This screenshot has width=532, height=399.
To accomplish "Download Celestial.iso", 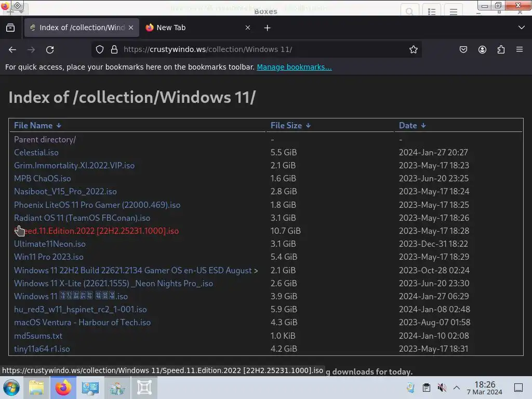I will (36, 152).
